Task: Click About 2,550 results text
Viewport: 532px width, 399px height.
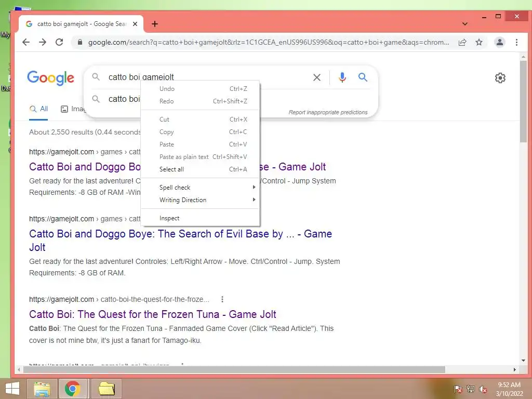Action: [85, 132]
